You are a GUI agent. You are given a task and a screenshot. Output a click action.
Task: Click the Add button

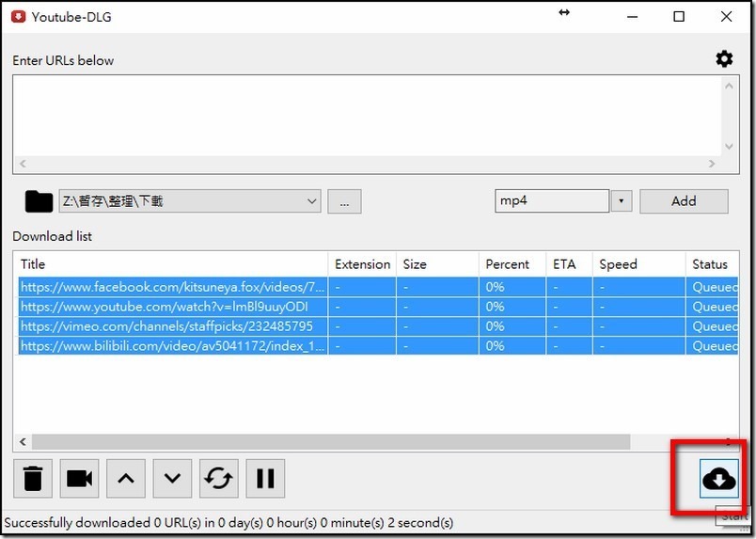684,200
